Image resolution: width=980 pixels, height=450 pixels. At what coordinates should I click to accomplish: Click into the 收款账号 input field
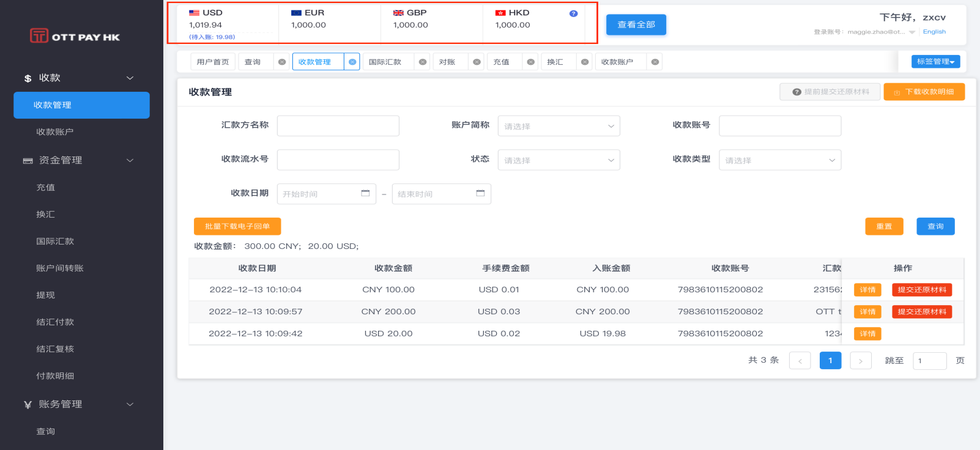780,126
